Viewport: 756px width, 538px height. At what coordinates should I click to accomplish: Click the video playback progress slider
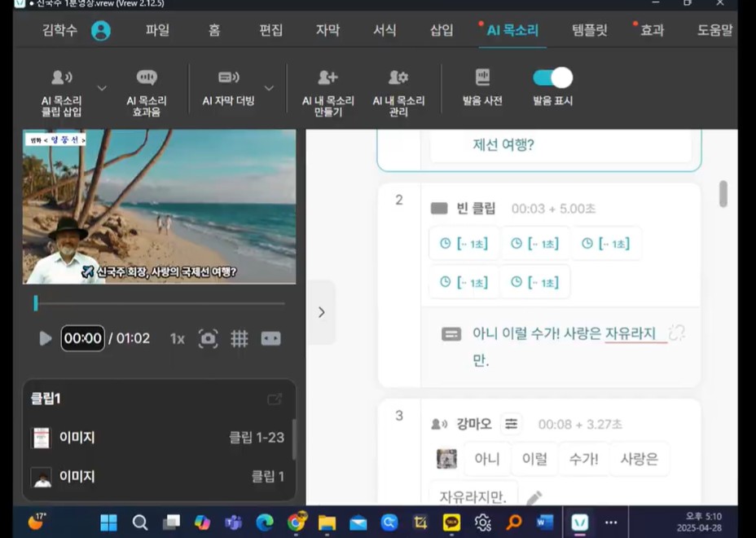pyautogui.click(x=159, y=303)
